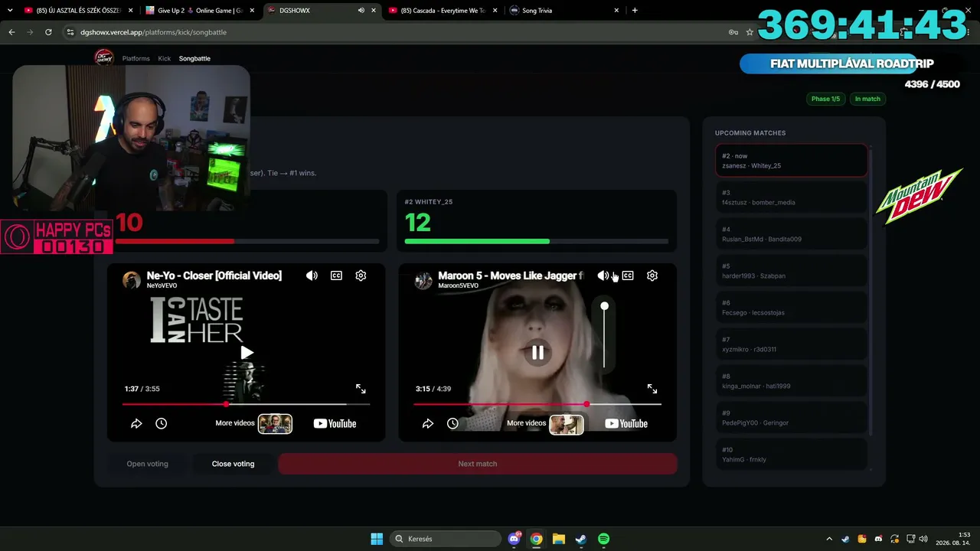Open Spotify from the taskbar
980x551 pixels.
(603, 539)
